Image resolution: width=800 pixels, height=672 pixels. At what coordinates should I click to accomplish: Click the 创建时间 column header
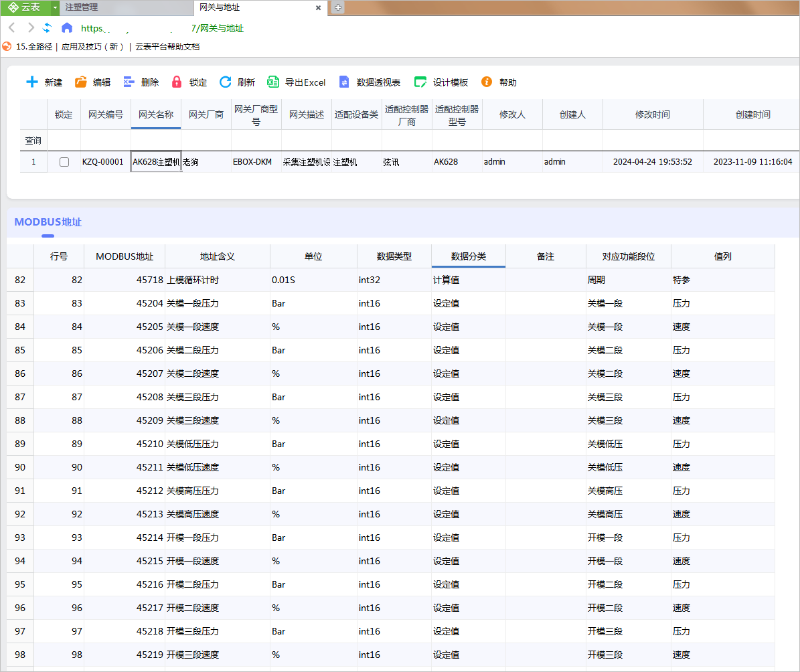(x=752, y=114)
